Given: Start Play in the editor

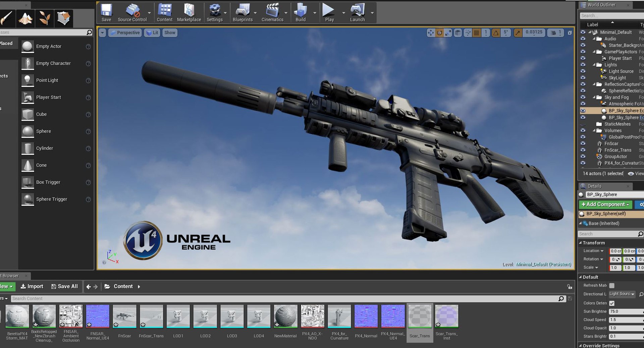Looking at the screenshot, I should (329, 13).
